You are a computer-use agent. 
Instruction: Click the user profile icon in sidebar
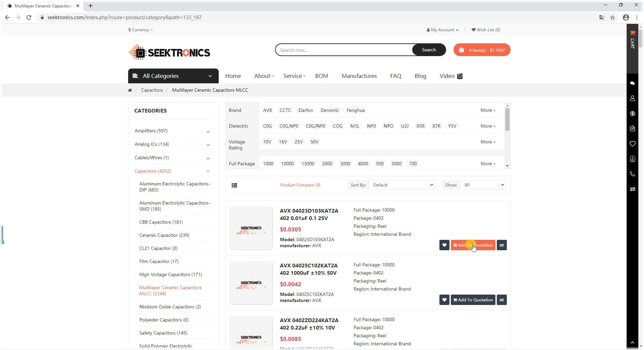click(632, 98)
